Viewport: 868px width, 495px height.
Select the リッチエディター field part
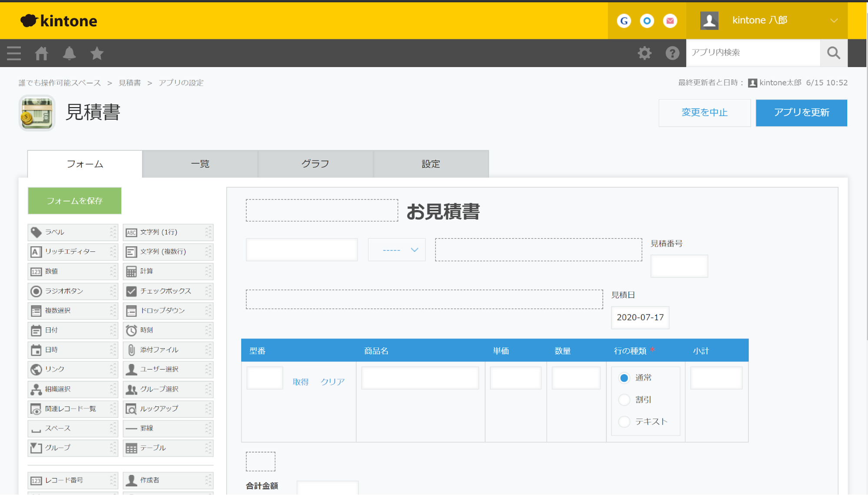coord(73,252)
